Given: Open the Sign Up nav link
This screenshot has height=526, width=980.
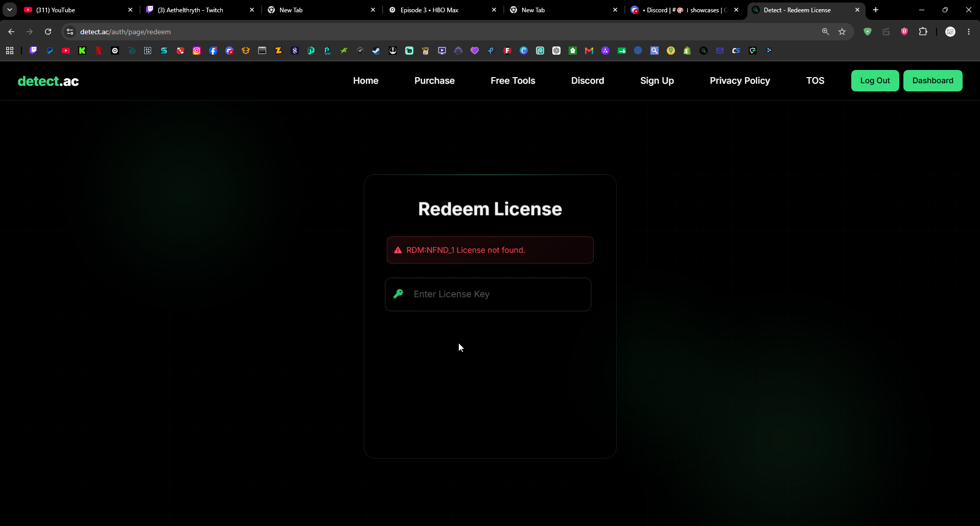Looking at the screenshot, I should point(657,81).
